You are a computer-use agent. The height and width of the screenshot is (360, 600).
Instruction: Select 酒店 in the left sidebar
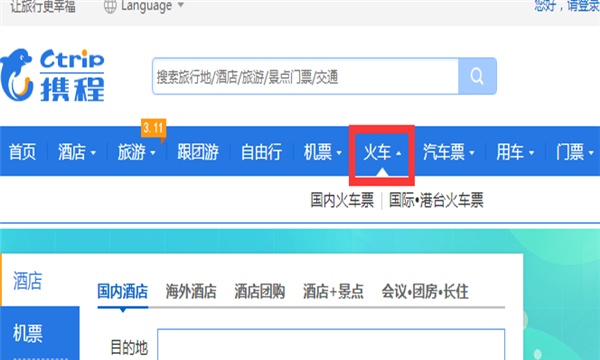[27, 280]
